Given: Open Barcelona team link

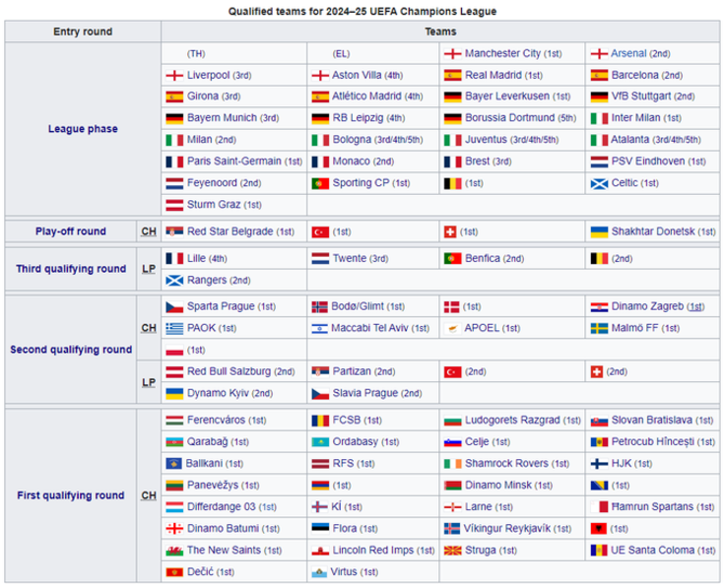Looking at the screenshot, I should (635, 75).
